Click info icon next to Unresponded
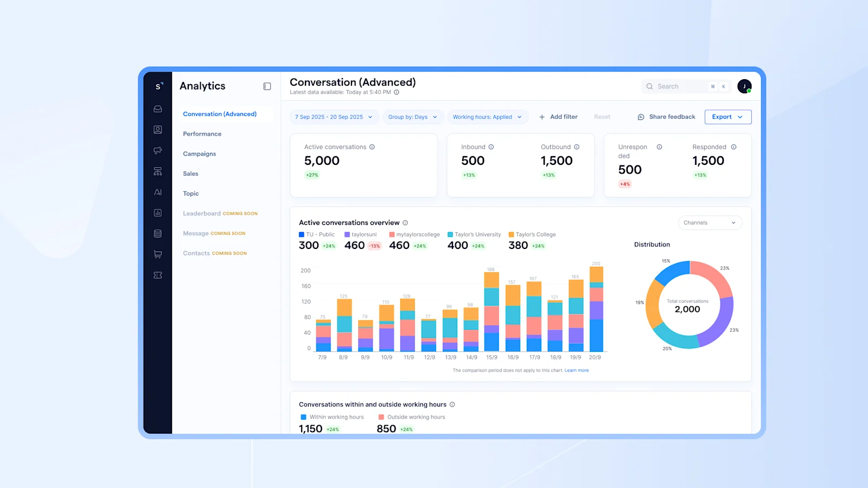868x488 pixels. point(660,147)
